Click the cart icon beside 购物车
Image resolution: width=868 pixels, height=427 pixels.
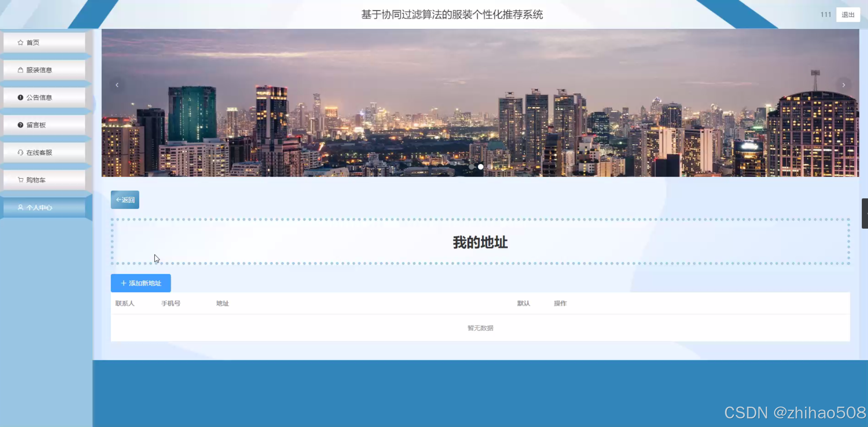tap(20, 180)
